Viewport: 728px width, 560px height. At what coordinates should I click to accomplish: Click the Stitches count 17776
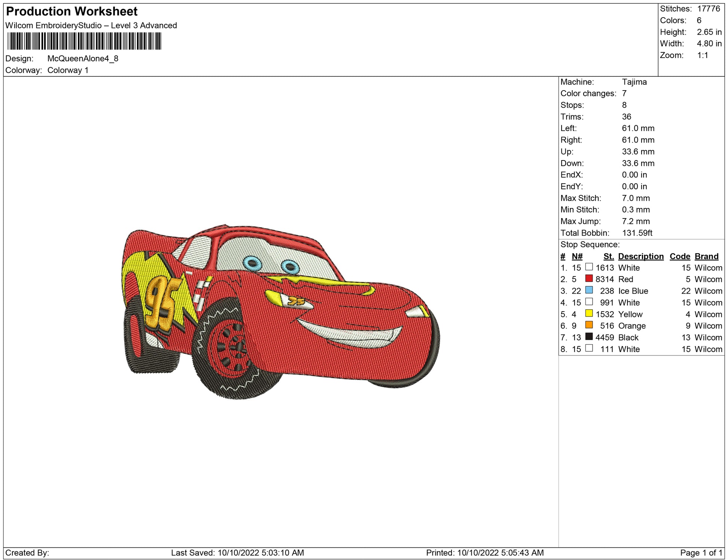(708, 9)
